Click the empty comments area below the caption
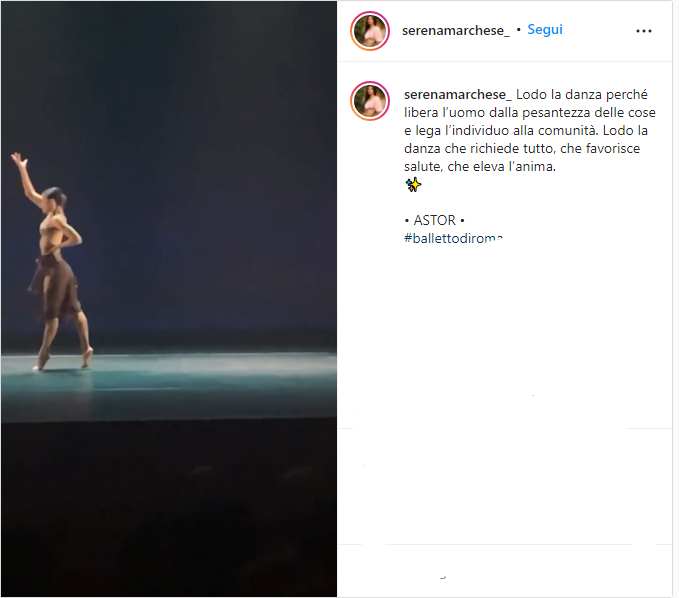679x598 pixels. pyautogui.click(x=504, y=338)
